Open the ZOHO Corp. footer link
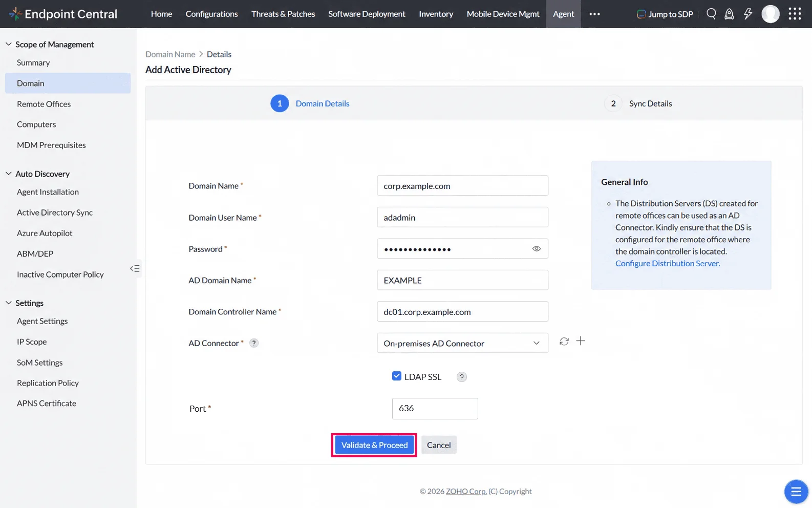 pyautogui.click(x=466, y=491)
